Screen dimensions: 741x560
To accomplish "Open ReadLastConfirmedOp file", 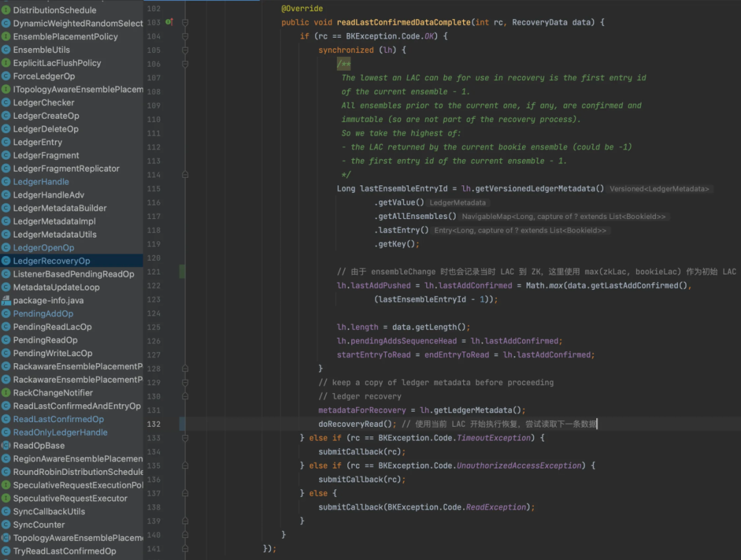I will (x=58, y=419).
